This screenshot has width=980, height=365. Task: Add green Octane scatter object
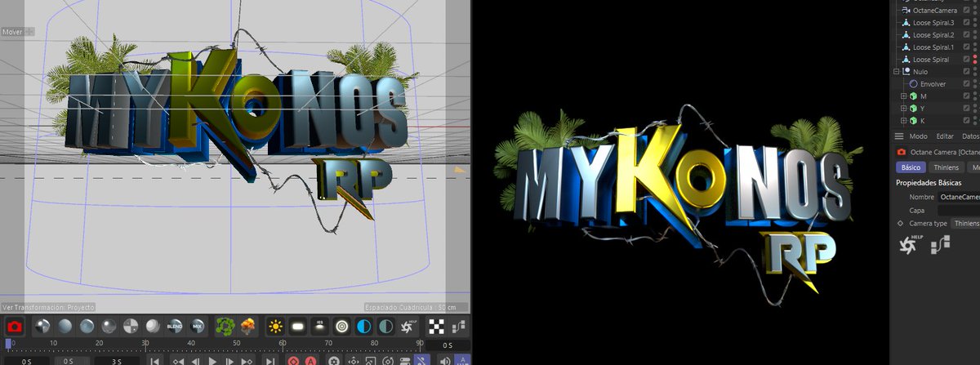tap(225, 327)
